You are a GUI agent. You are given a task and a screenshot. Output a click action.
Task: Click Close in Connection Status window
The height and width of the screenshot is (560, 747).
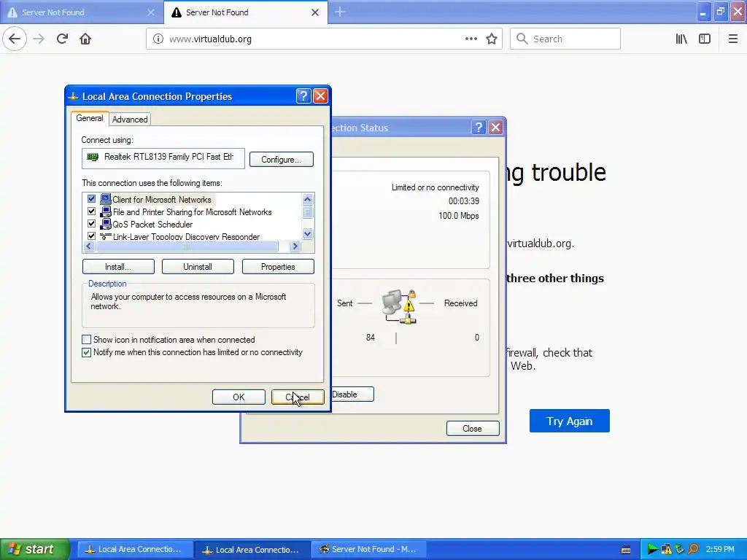[x=473, y=429]
